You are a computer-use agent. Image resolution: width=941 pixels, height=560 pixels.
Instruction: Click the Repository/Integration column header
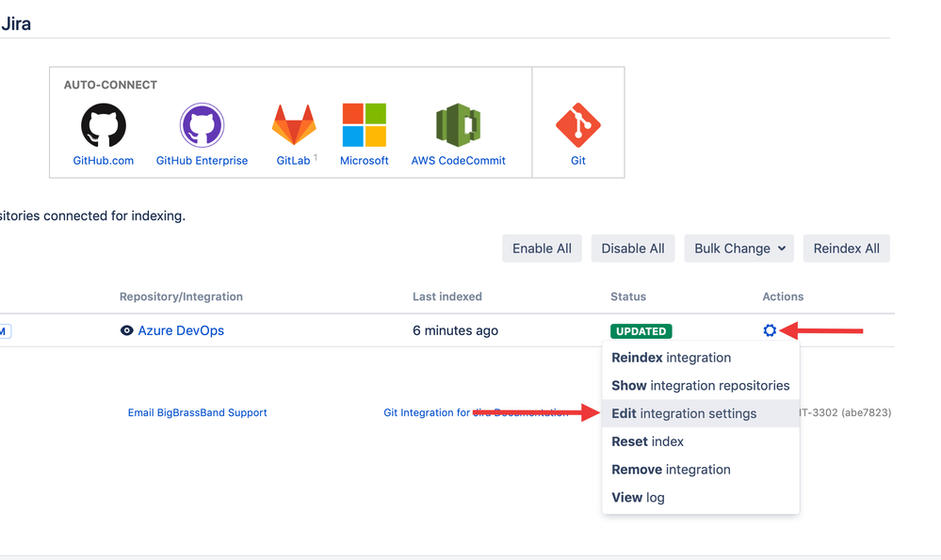coord(181,296)
